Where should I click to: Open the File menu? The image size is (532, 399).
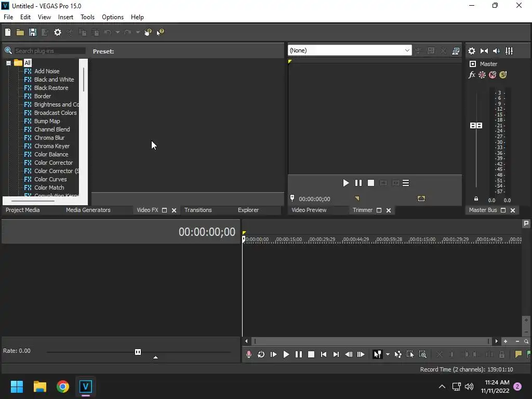coord(8,17)
